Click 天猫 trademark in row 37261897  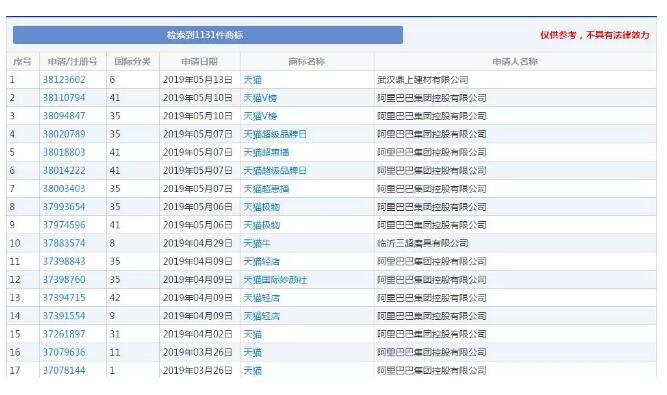point(252,334)
